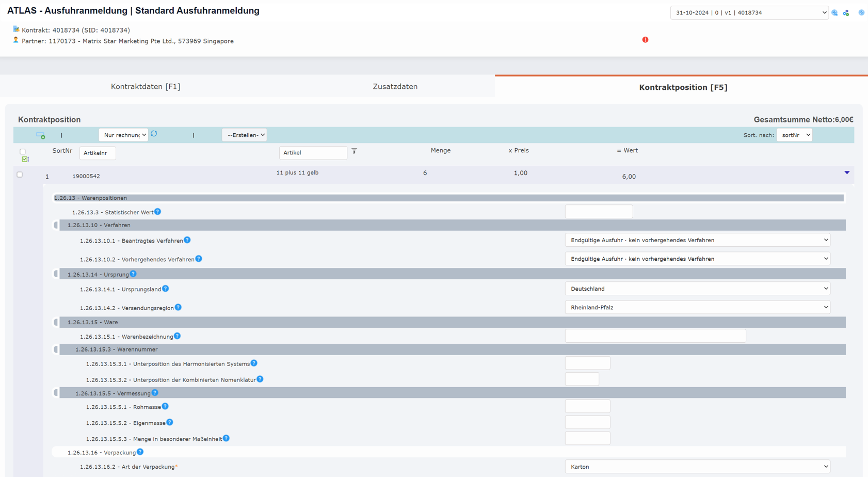Viewport: 868px width, 477px height.
Task: Click into the Warenbezeichnung text field
Action: [x=655, y=336]
